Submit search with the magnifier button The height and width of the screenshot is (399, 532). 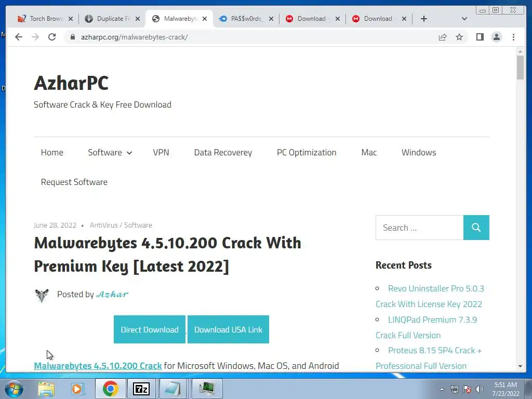(x=476, y=228)
